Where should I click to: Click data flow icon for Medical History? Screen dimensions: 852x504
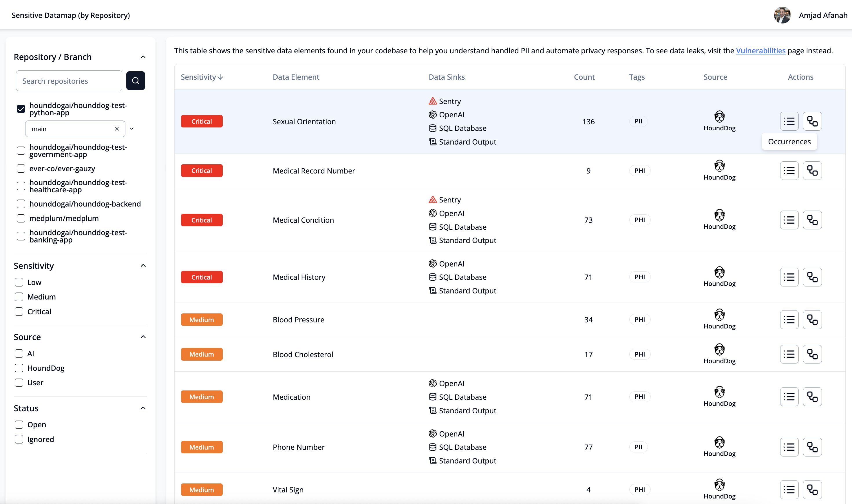(x=812, y=277)
